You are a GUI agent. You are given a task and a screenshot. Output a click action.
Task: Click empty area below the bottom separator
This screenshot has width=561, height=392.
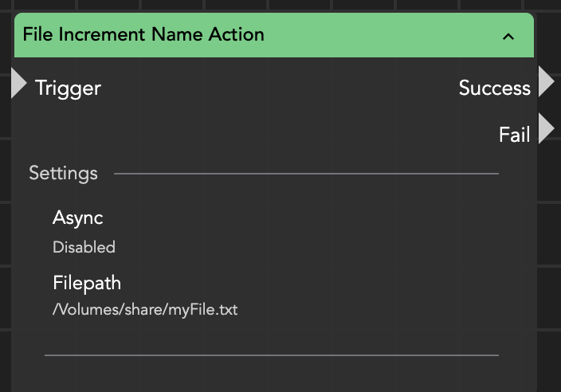click(271, 376)
